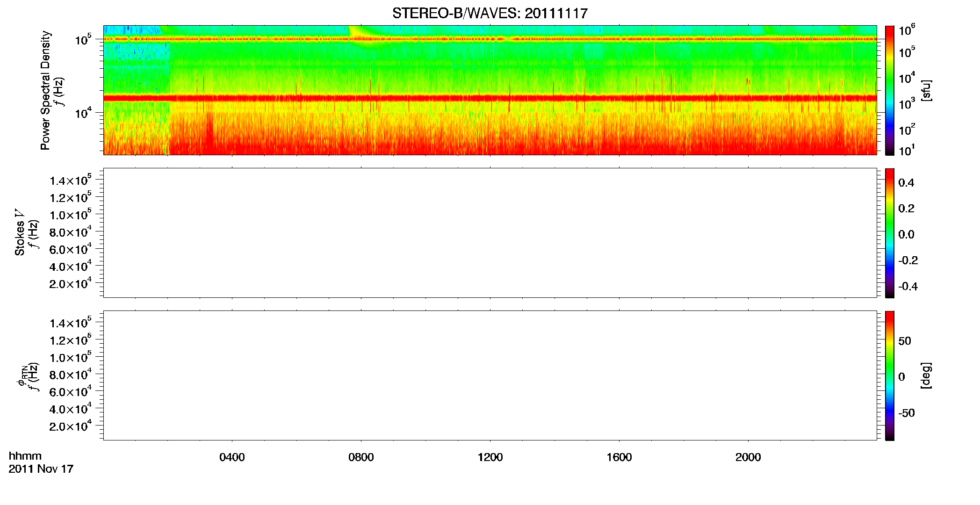The image size is (980, 505).
Task: Click the 2011 Nov 17 date label
Action: pos(41,469)
